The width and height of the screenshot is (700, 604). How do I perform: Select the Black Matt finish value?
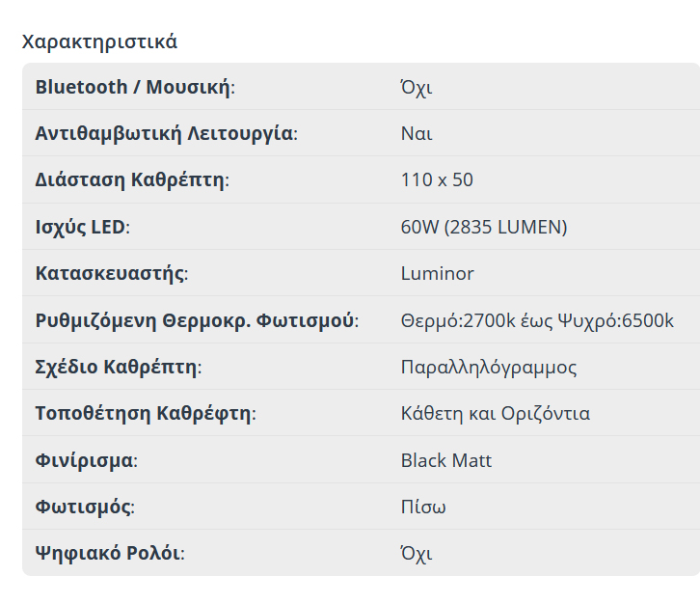point(445,460)
